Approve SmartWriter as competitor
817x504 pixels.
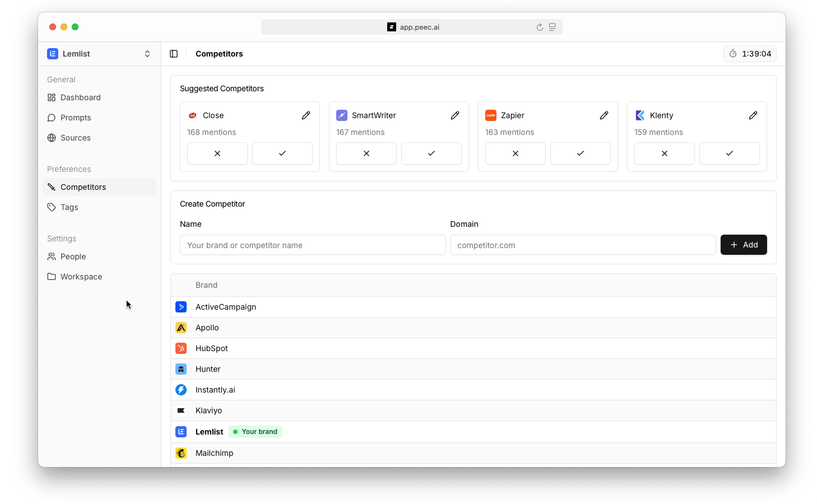tap(431, 153)
